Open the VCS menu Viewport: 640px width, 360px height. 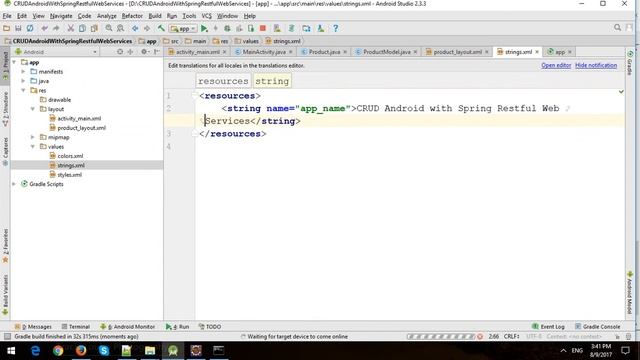[207, 16]
